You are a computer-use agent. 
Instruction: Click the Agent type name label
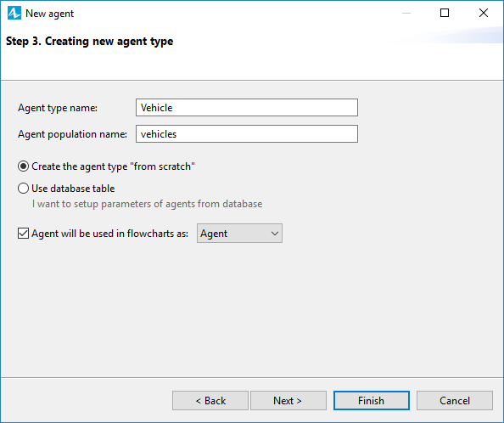(x=58, y=108)
